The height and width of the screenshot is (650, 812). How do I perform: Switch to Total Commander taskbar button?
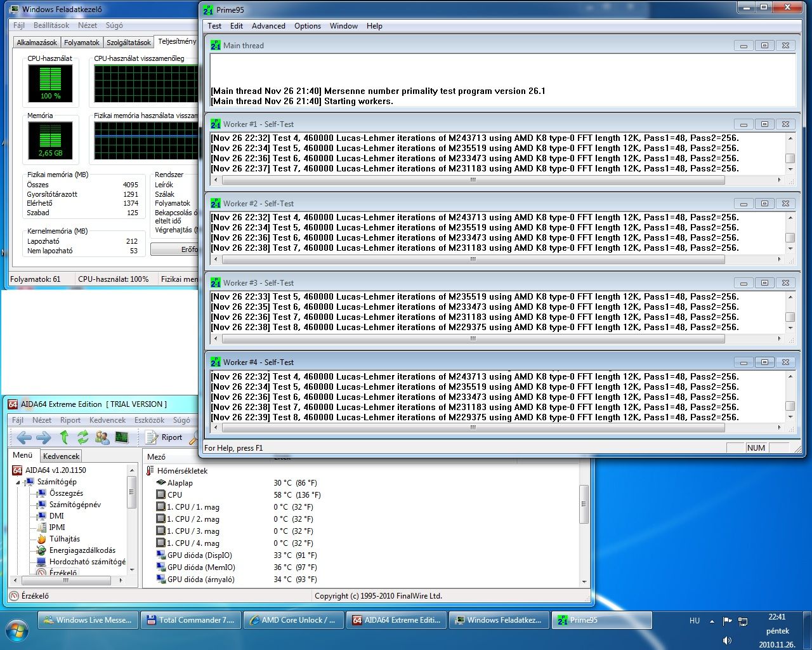click(190, 620)
